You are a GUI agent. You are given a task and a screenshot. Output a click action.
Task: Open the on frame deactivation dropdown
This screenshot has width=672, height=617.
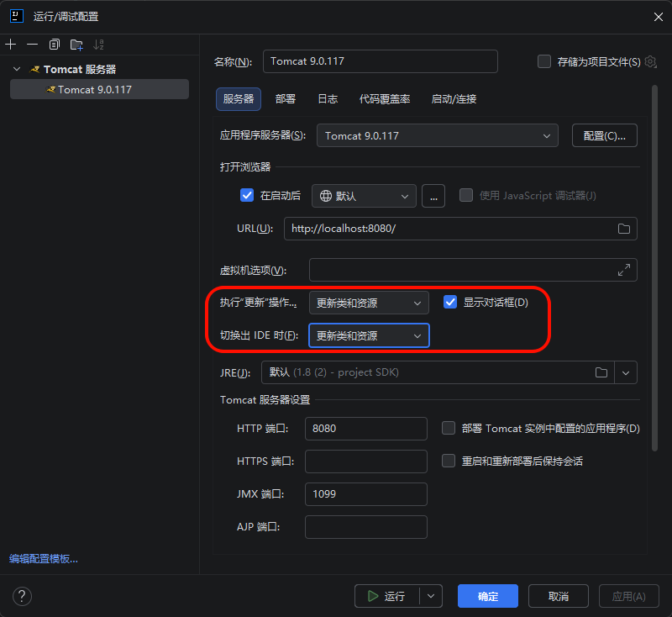click(369, 335)
